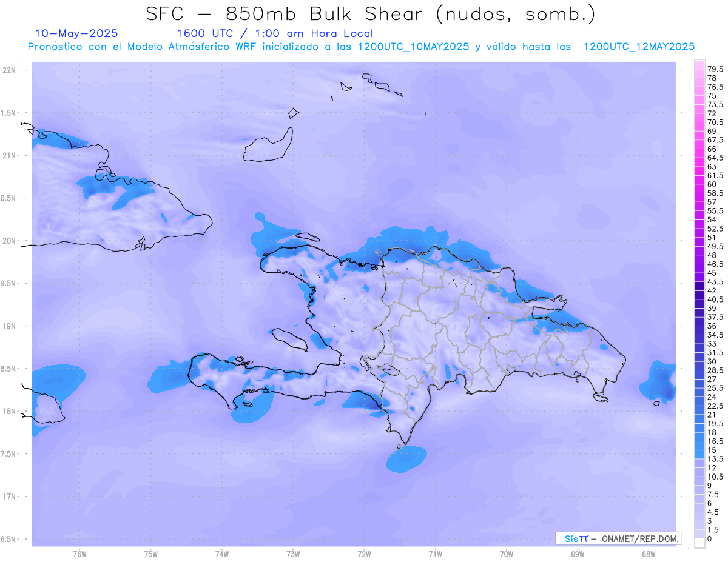Click the 18N latitude axis label
The height and width of the screenshot is (562, 728).
click(10, 411)
